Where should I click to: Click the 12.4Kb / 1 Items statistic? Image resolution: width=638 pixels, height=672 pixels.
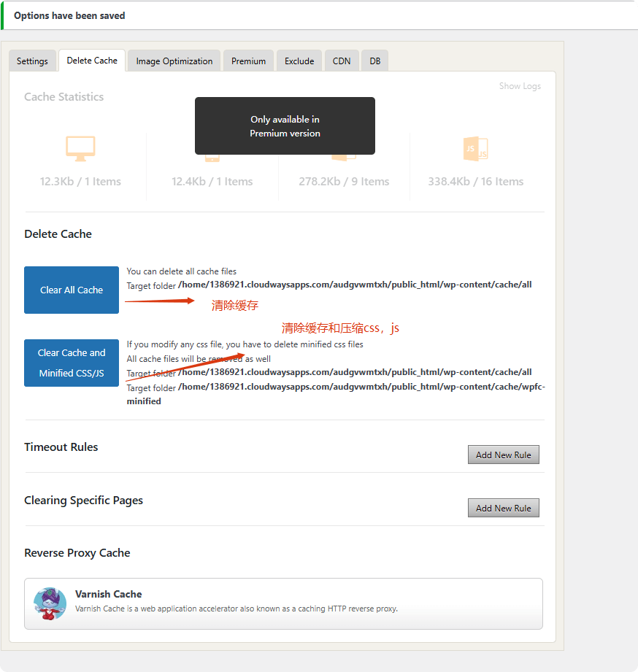click(x=212, y=182)
